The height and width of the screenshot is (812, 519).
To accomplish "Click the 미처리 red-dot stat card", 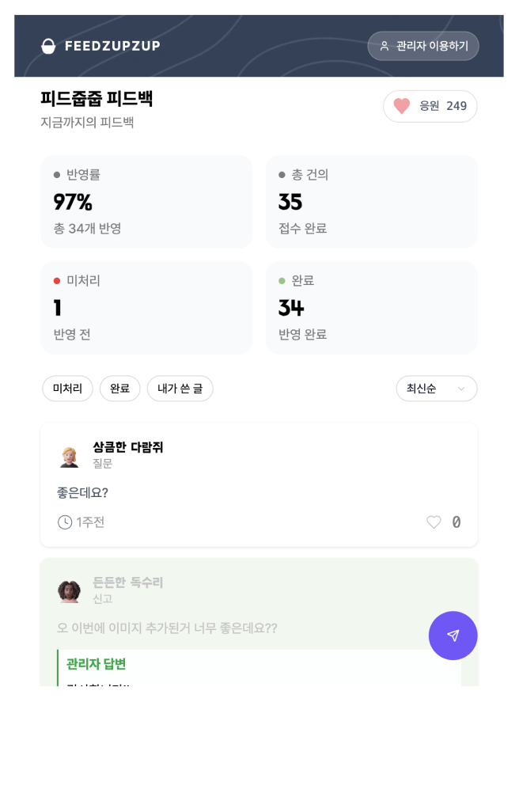I will (146, 308).
